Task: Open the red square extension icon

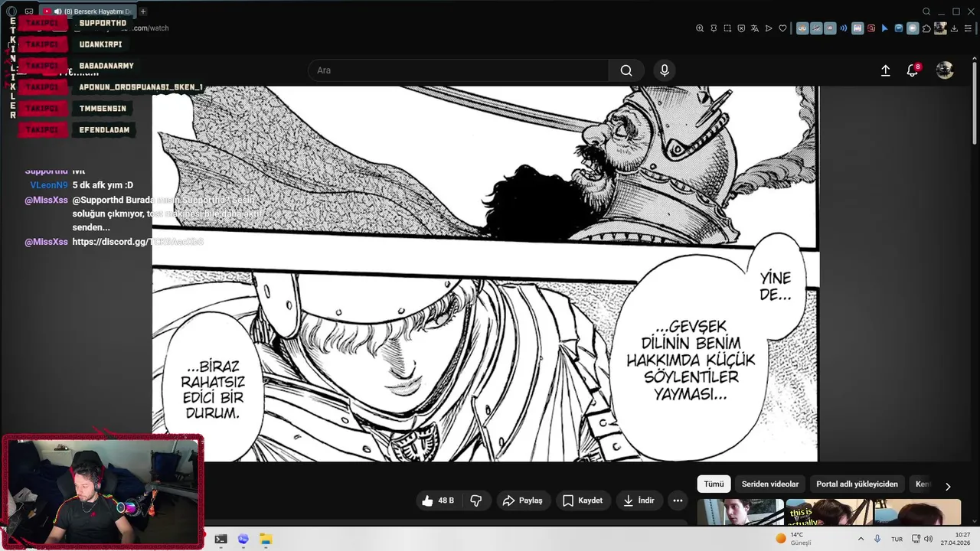Action: (x=871, y=28)
